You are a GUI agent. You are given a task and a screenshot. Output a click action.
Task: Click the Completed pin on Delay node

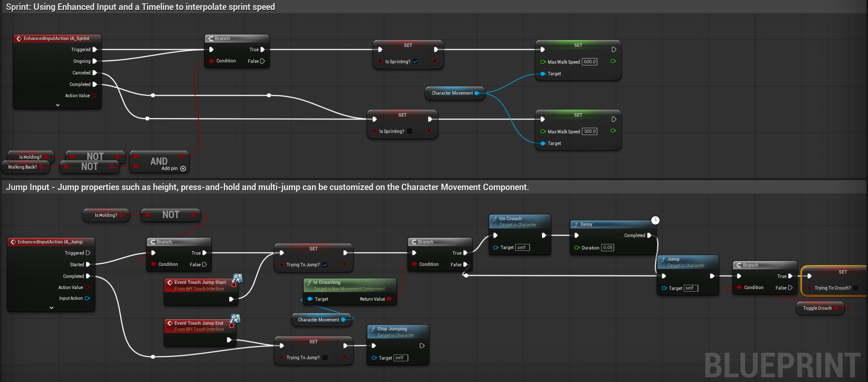click(649, 235)
